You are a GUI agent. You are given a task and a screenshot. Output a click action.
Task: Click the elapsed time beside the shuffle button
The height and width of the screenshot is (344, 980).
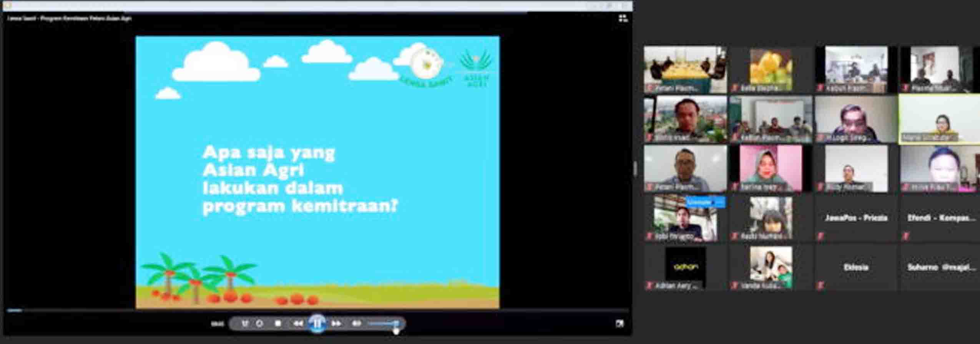[x=217, y=324]
